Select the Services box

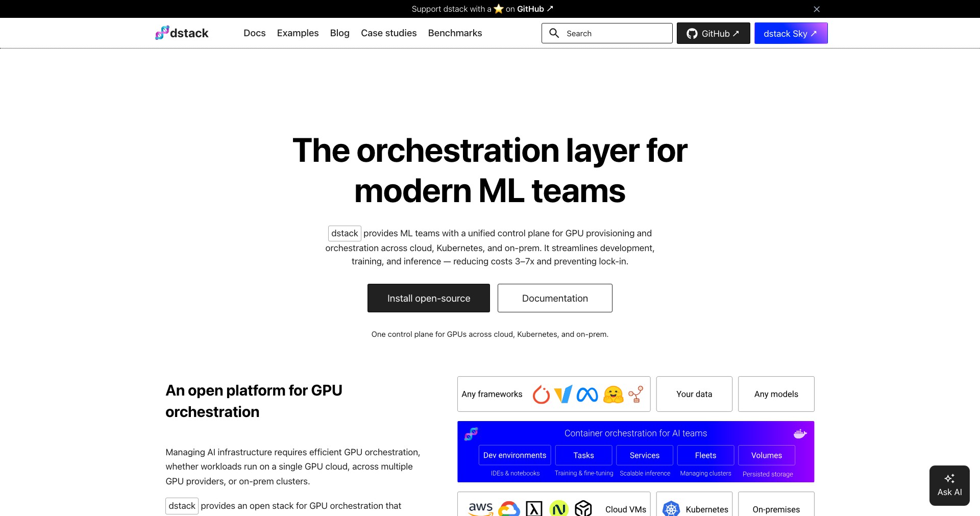(x=645, y=455)
